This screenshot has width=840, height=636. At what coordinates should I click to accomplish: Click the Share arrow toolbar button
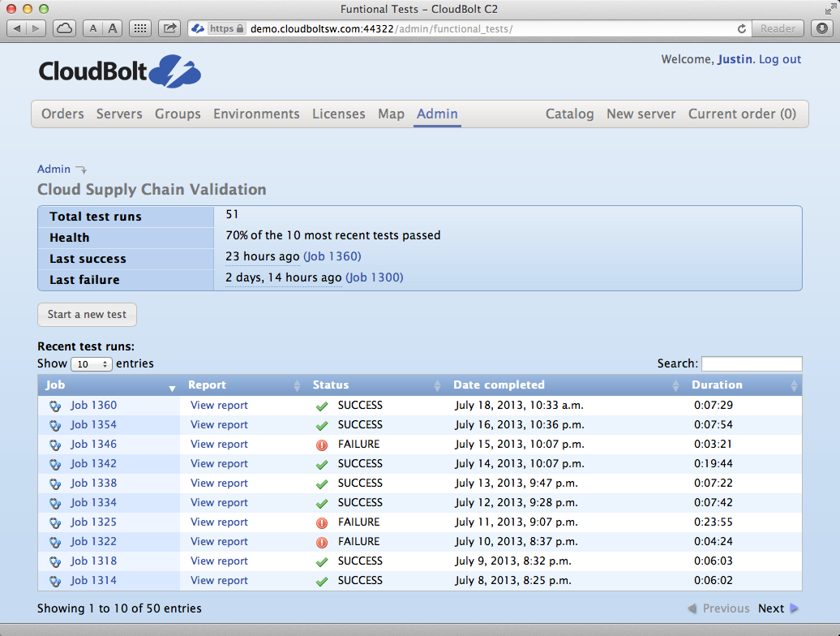[169, 28]
